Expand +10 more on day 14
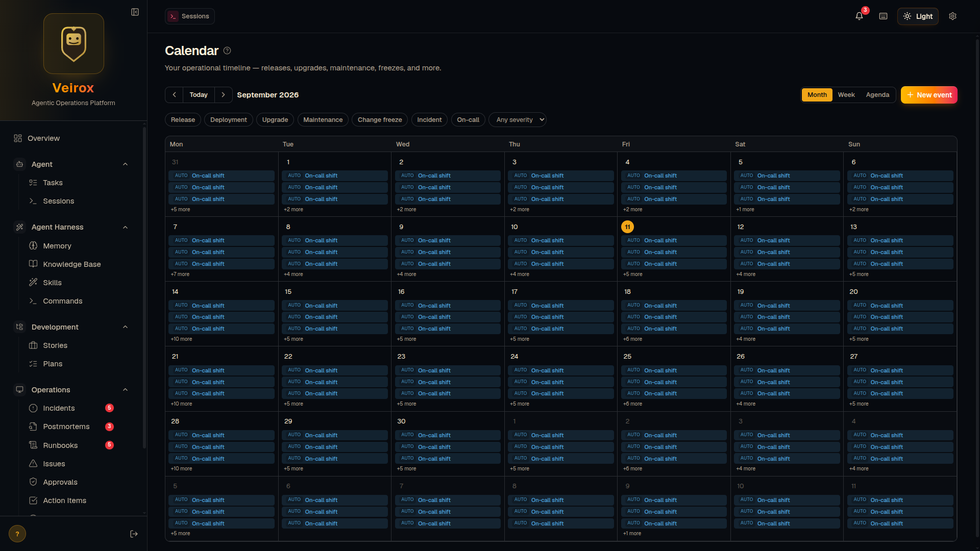 point(181,339)
